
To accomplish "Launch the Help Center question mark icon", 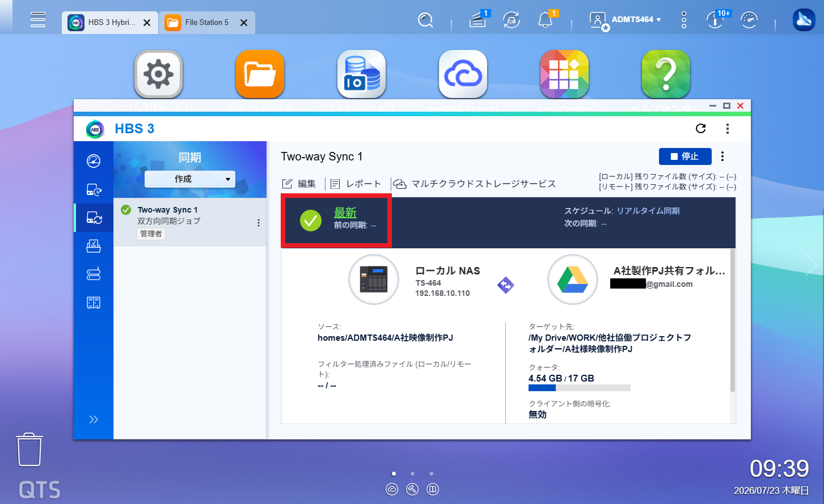I will pos(666,74).
